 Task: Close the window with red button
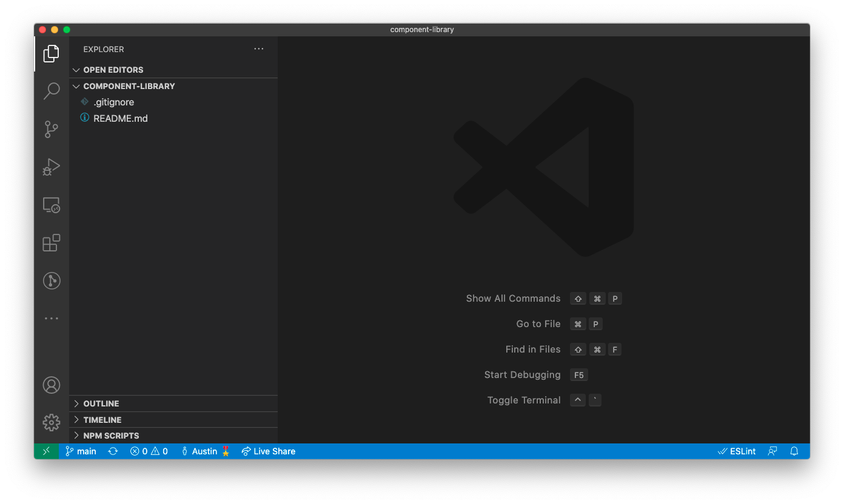coord(42,30)
